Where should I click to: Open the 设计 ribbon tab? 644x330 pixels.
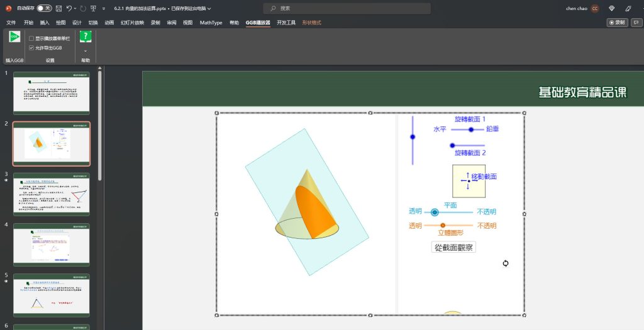pos(77,23)
